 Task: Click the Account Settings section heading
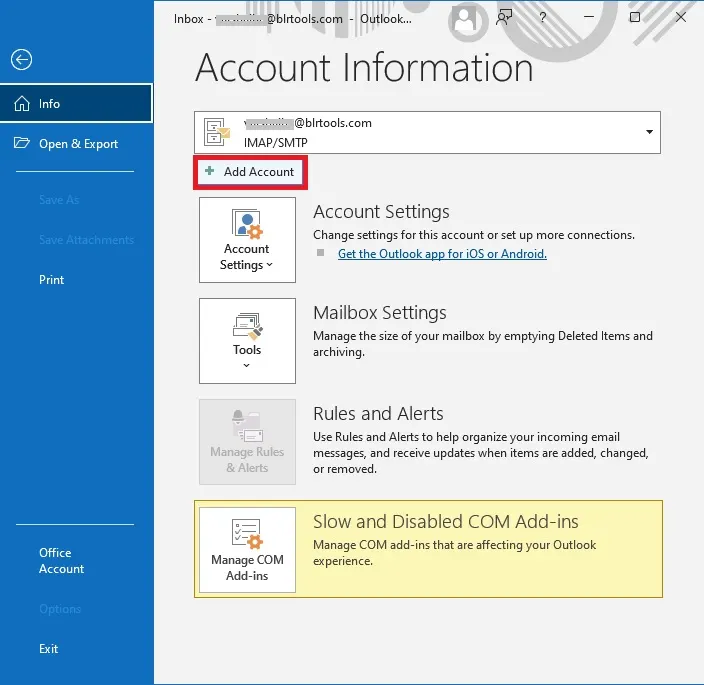[381, 211]
